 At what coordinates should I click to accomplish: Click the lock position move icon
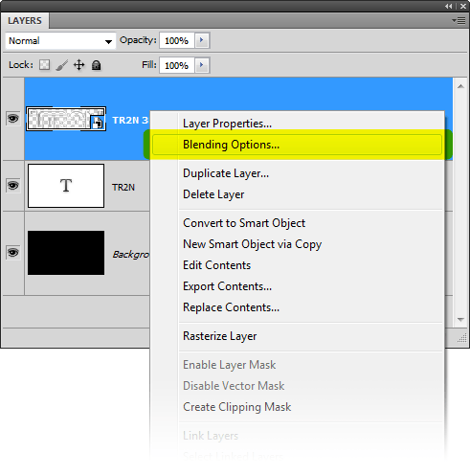click(79, 65)
